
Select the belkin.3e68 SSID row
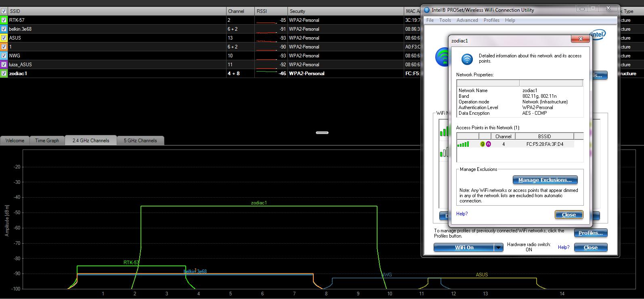click(x=20, y=29)
